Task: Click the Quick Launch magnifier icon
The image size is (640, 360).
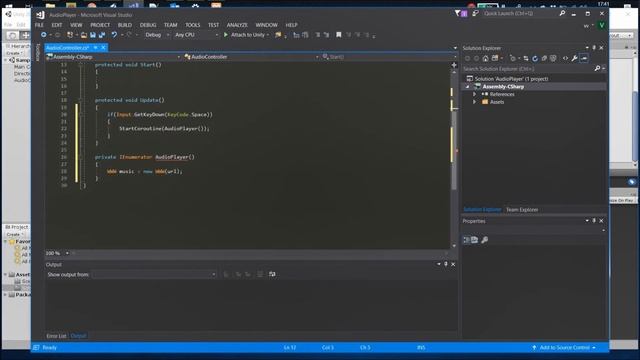Action: (562, 13)
